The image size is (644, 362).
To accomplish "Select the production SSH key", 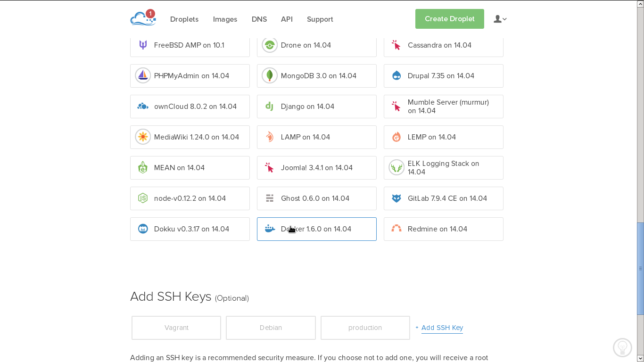I will [x=365, y=328].
